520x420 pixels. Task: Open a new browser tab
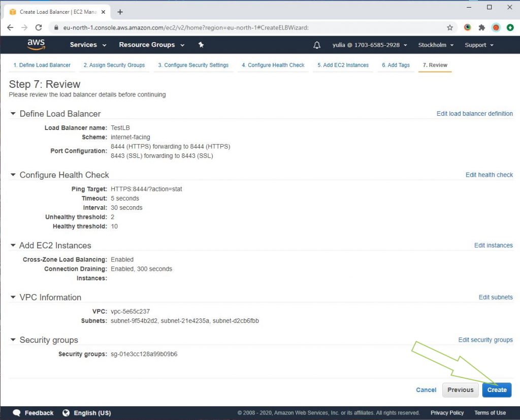[120, 12]
